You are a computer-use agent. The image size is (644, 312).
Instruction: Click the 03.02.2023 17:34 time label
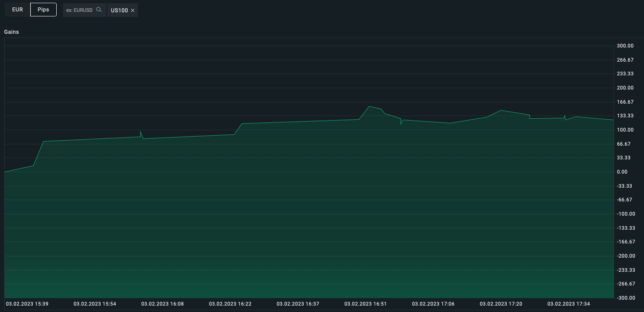tap(569, 304)
